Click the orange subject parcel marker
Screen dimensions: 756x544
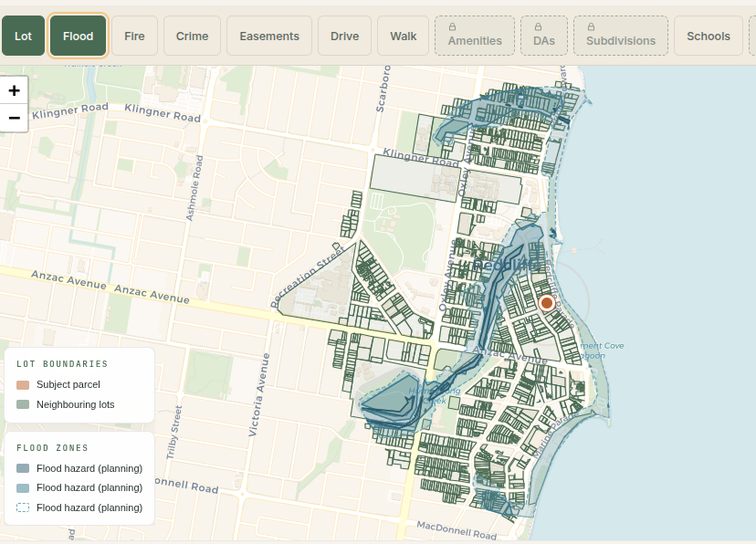pyautogui.click(x=547, y=303)
